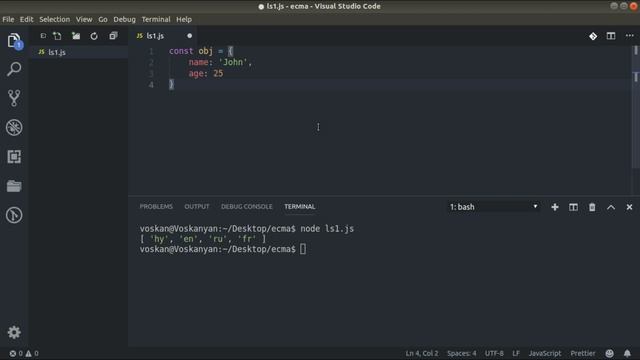Image resolution: width=640 pixels, height=360 pixels.
Task: Click Prettier in the status bar
Action: 583,353
